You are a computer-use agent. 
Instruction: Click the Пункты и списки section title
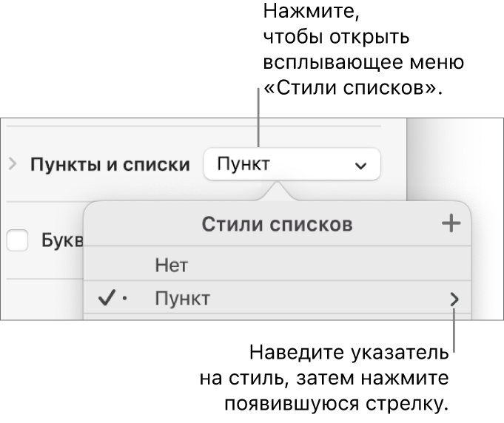click(x=110, y=165)
